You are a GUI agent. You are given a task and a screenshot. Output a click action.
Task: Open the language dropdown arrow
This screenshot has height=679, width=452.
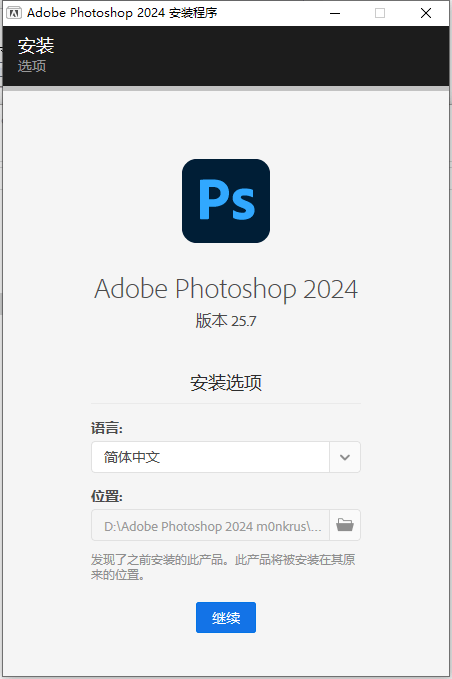[345, 457]
